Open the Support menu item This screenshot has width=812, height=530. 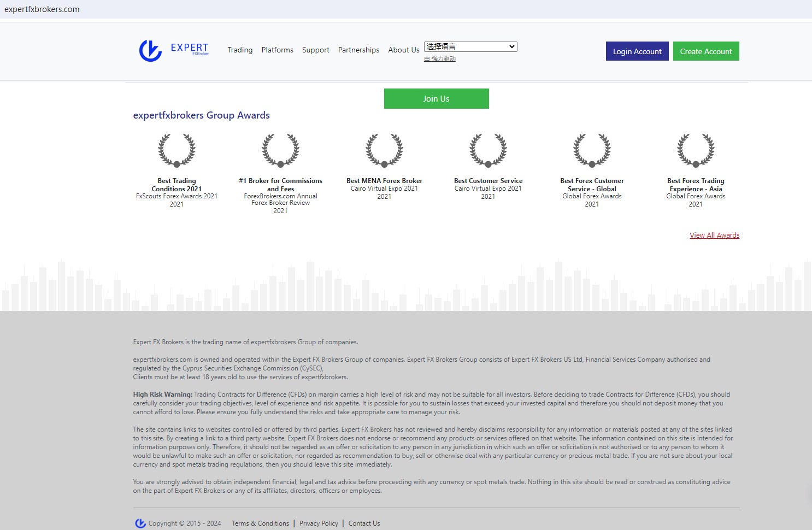(315, 50)
